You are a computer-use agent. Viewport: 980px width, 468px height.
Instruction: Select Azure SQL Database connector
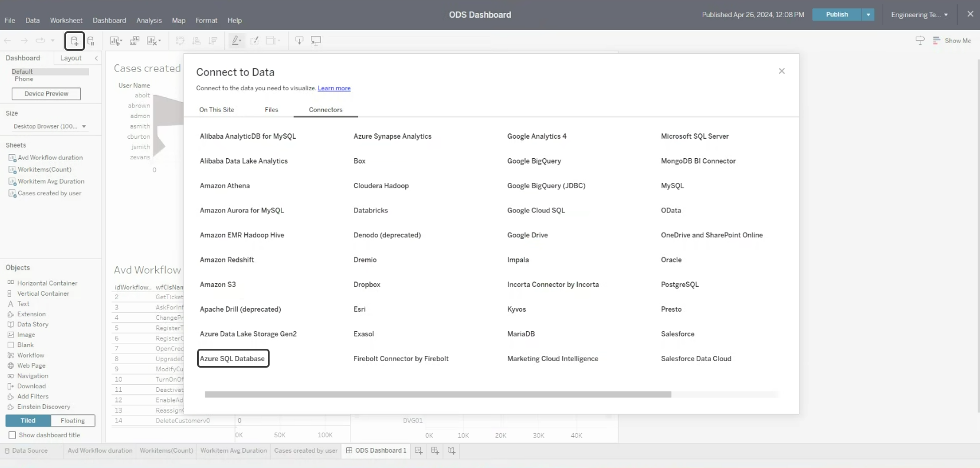click(x=232, y=358)
